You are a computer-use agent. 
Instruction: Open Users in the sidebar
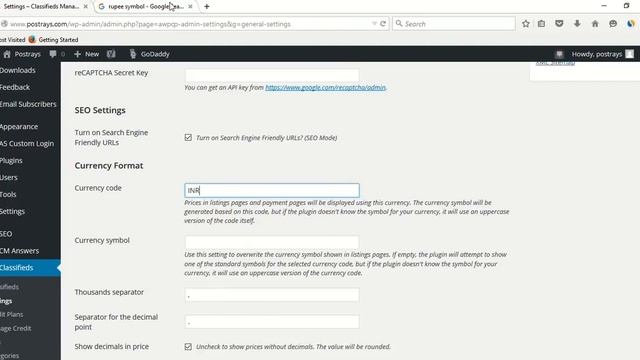9,178
